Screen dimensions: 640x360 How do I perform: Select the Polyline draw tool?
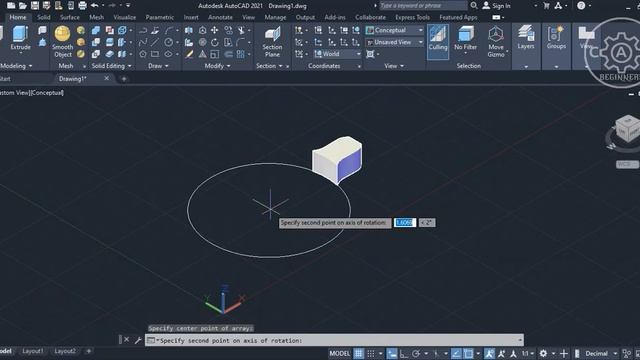(143, 30)
